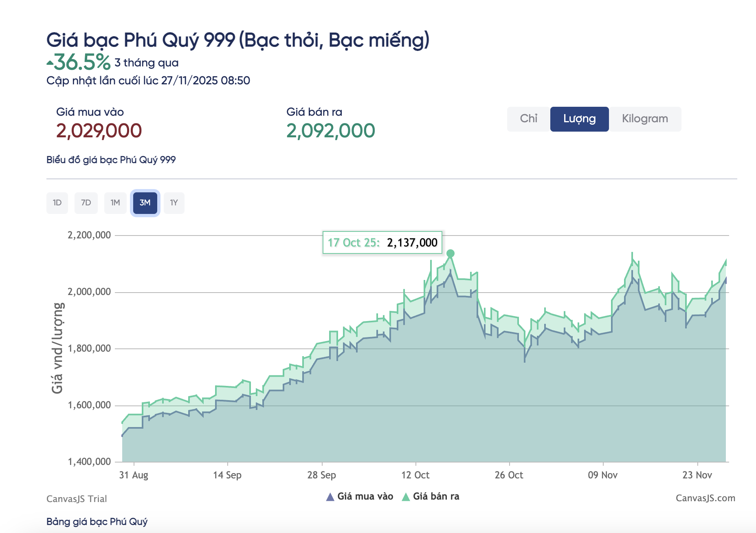
Task: Click the 12 Oct x-axis label
Action: (x=415, y=475)
